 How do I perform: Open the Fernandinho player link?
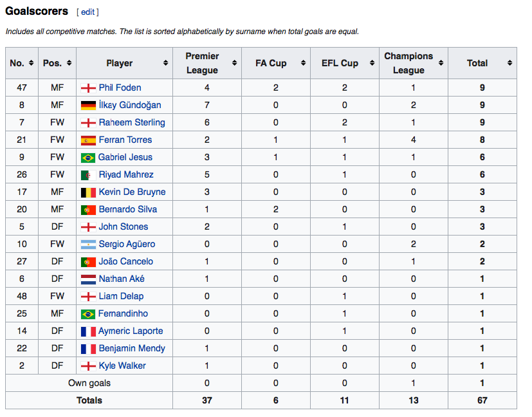tap(123, 314)
